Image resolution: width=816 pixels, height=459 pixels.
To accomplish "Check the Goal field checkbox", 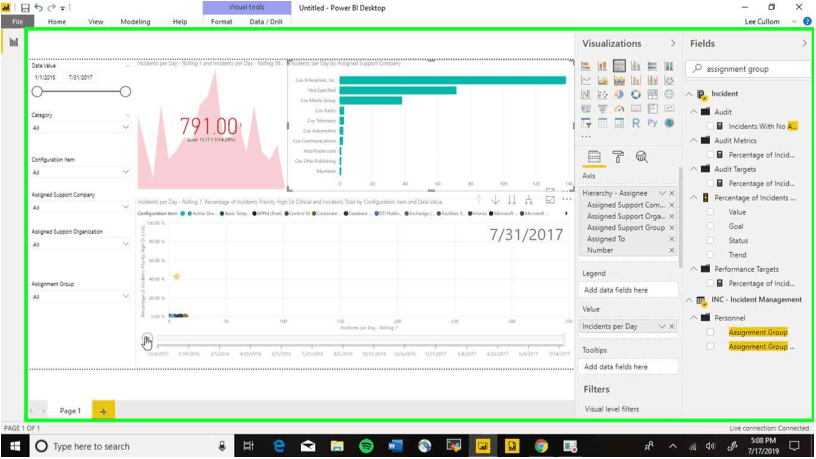I will point(710,226).
